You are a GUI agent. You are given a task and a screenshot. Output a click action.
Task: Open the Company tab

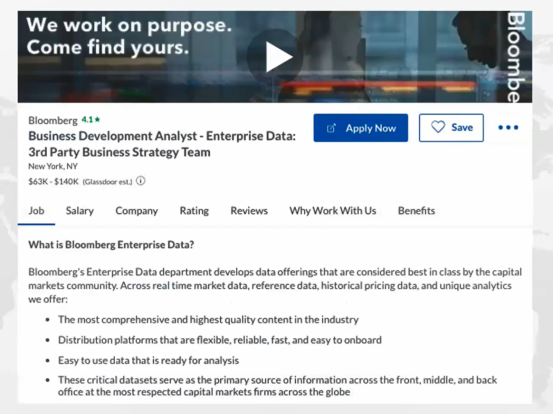tap(136, 211)
